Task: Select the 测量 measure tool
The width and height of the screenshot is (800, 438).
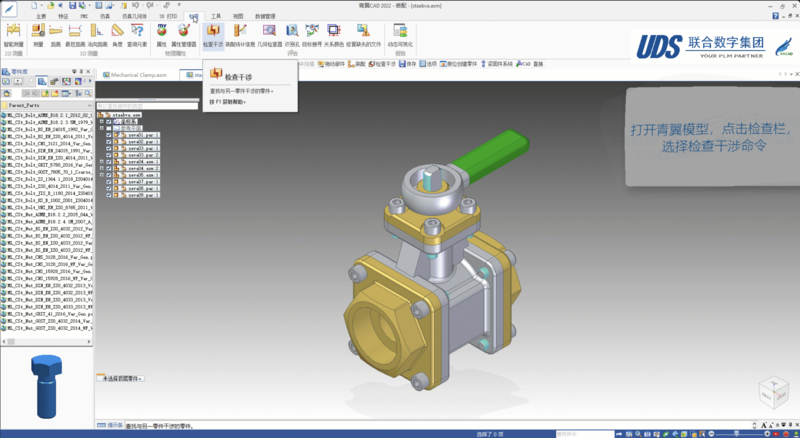Action: pos(38,35)
